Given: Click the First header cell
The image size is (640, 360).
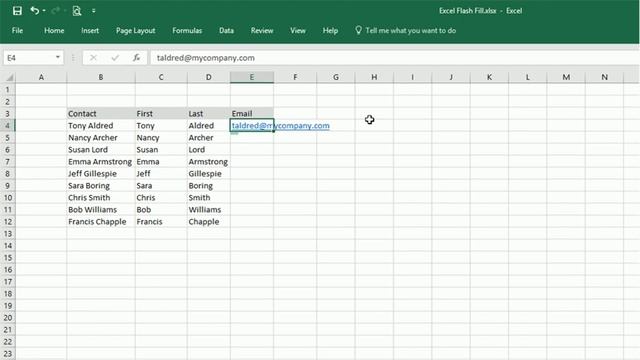Looking at the screenshot, I should pyautogui.click(x=161, y=114).
